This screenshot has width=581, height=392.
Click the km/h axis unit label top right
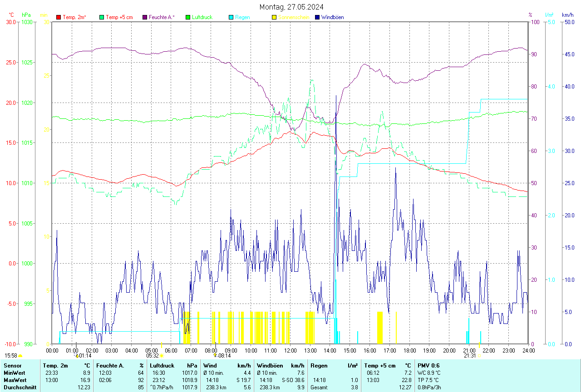pos(568,15)
